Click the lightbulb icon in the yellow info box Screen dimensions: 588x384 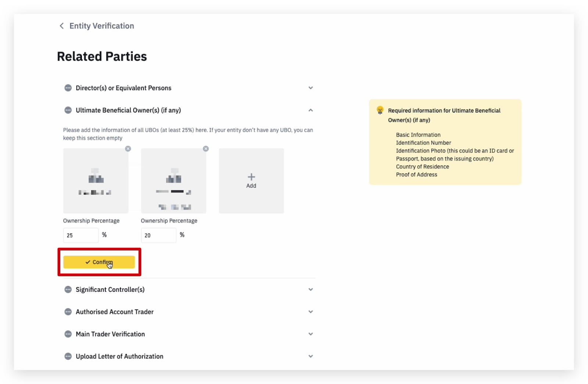click(x=380, y=110)
